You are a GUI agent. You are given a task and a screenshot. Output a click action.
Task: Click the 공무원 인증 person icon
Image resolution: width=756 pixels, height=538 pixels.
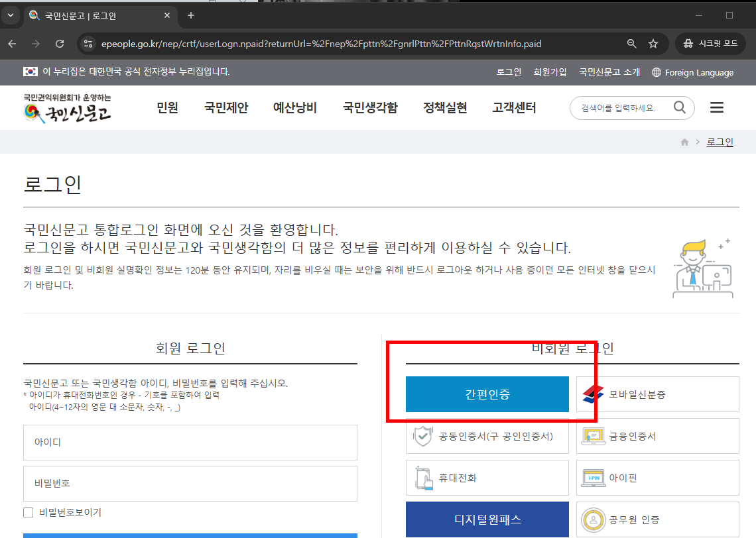[x=592, y=519]
